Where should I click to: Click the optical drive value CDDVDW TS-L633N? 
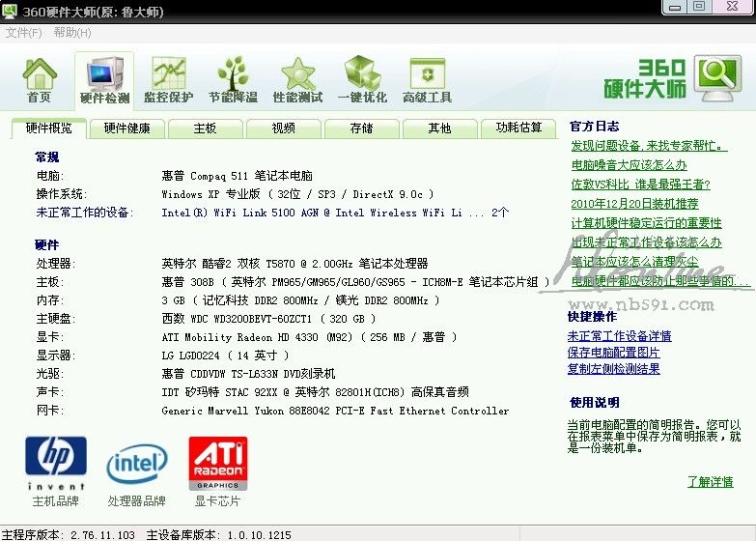[x=248, y=374]
